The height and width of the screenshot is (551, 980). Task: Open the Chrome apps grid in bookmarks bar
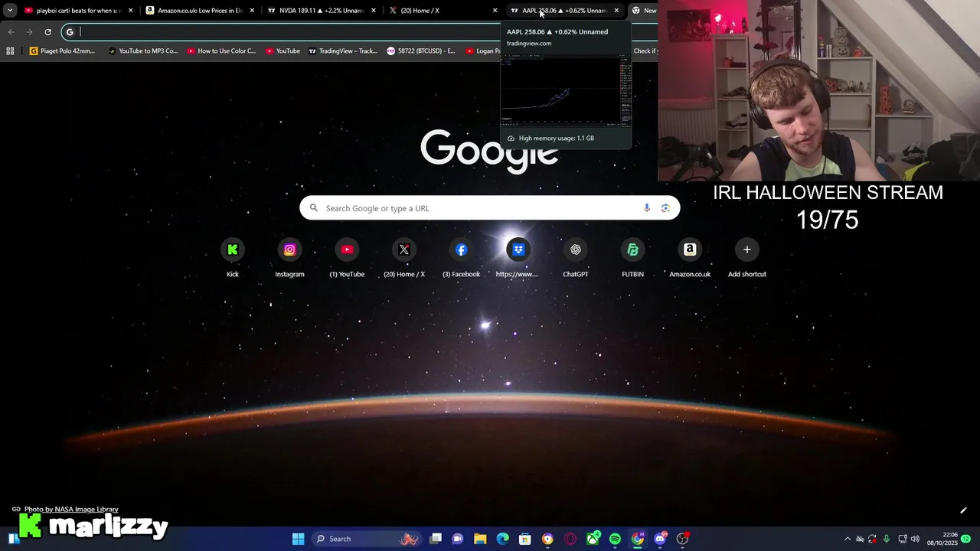pos(10,51)
